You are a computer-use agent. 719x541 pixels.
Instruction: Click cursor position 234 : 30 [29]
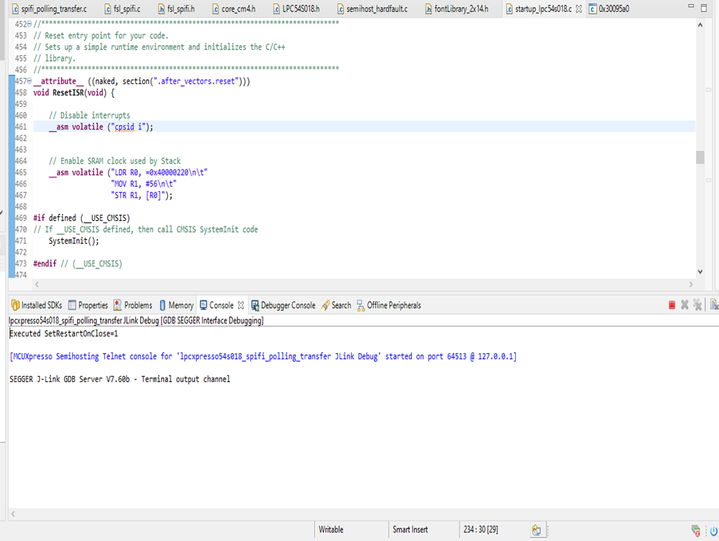point(481,530)
